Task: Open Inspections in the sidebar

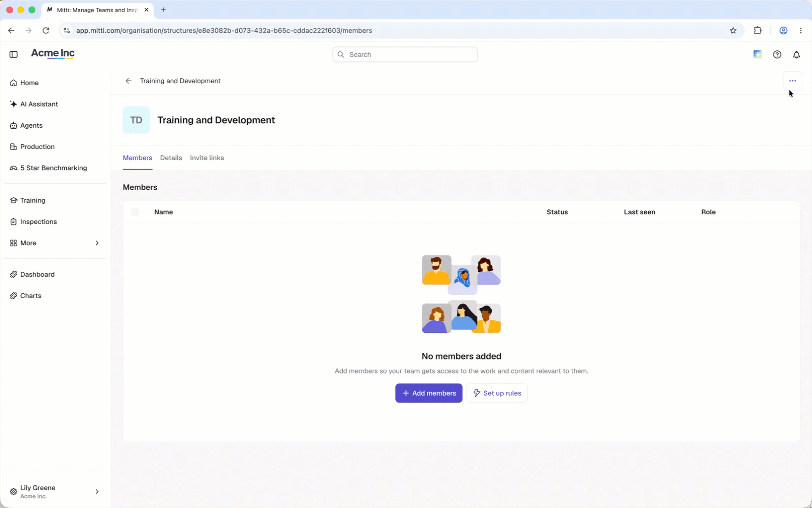Action: [x=33, y=222]
